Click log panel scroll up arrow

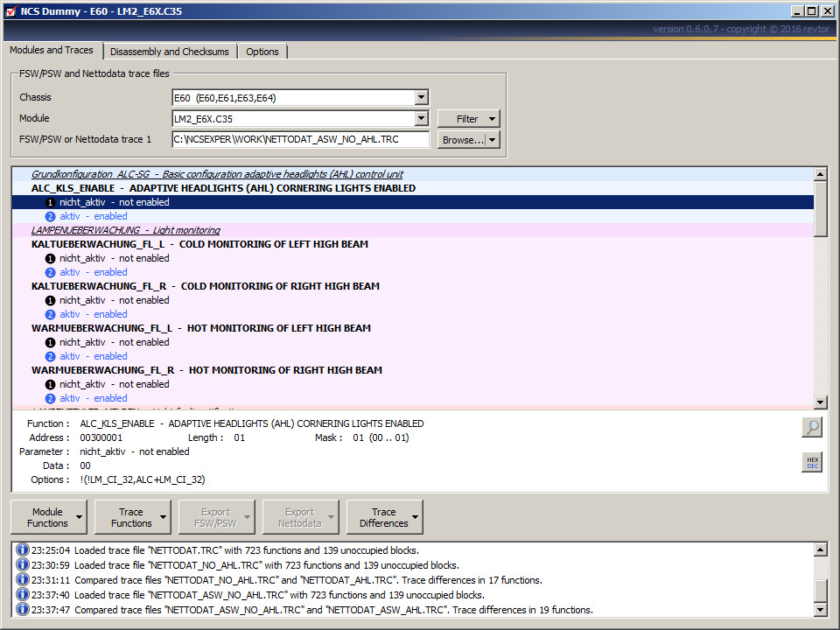820,549
